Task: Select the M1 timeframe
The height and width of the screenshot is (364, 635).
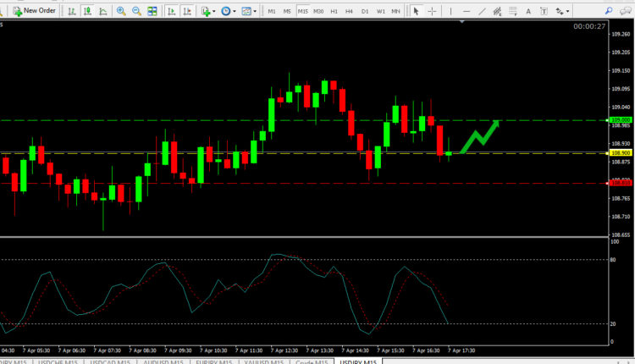Action: pyautogui.click(x=271, y=11)
